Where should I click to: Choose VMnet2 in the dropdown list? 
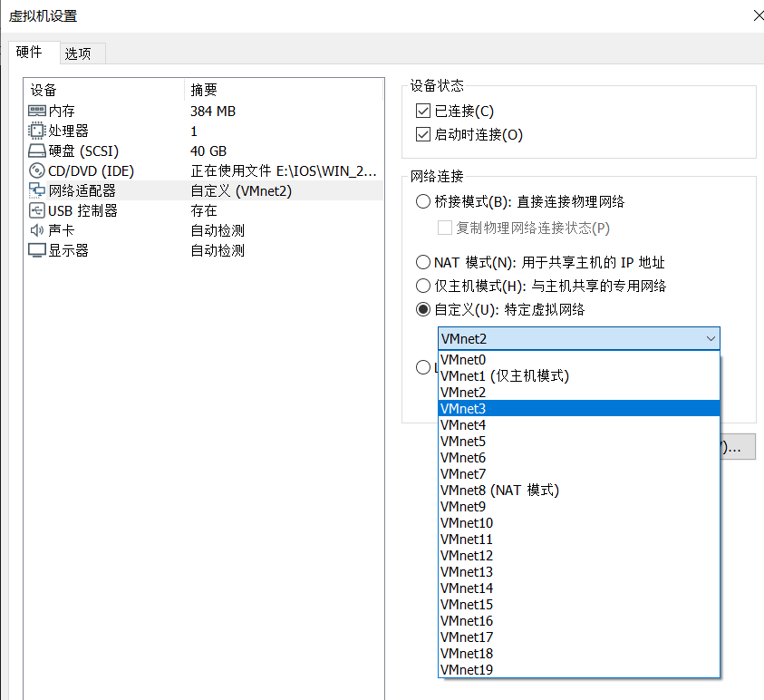pyautogui.click(x=579, y=393)
